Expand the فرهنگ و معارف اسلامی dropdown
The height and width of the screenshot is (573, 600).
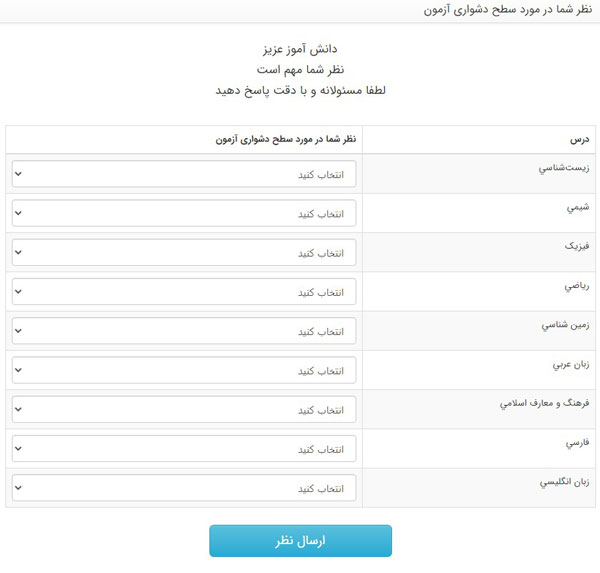click(183, 410)
